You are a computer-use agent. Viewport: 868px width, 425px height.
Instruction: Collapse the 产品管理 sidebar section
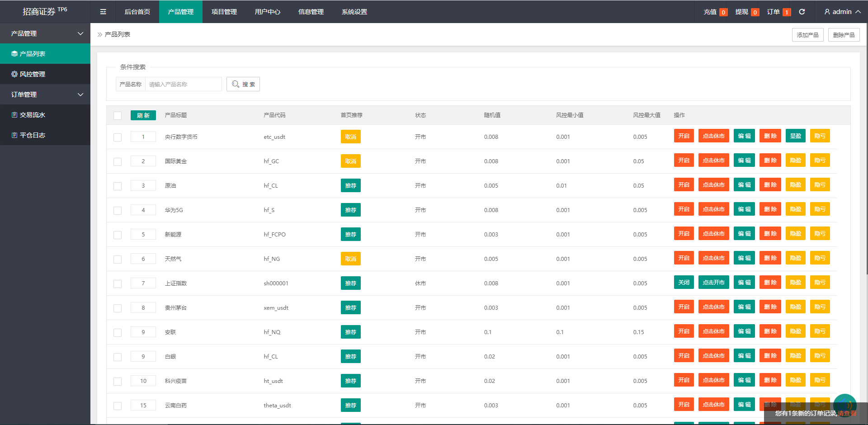coord(80,33)
